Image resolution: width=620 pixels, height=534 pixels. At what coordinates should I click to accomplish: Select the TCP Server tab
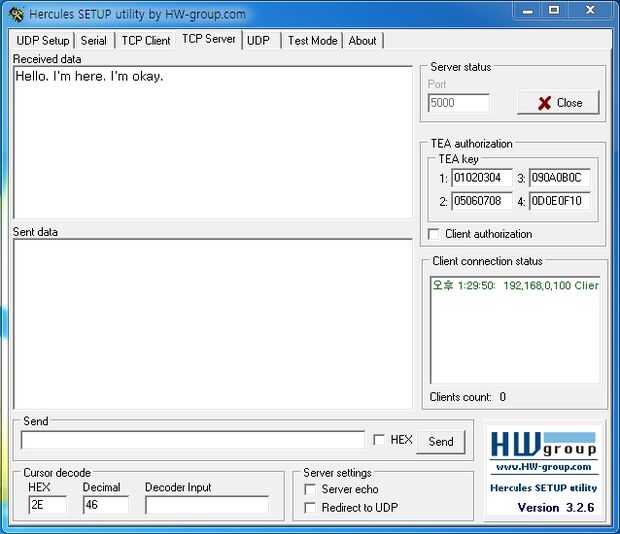[x=209, y=39]
